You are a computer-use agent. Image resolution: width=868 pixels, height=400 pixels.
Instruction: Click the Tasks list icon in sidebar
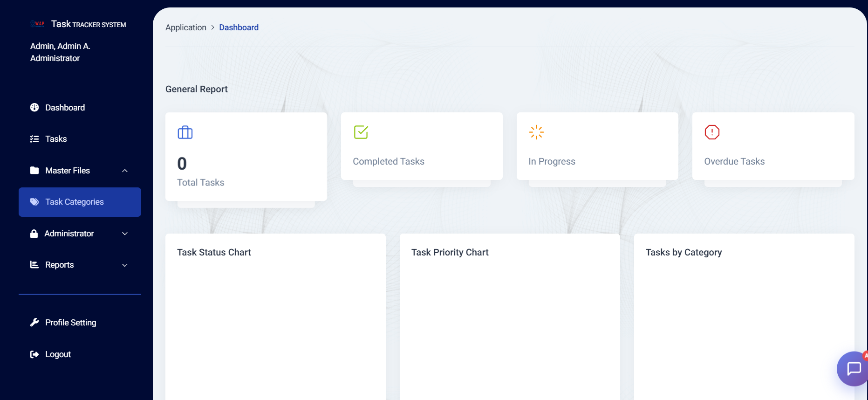(x=34, y=139)
